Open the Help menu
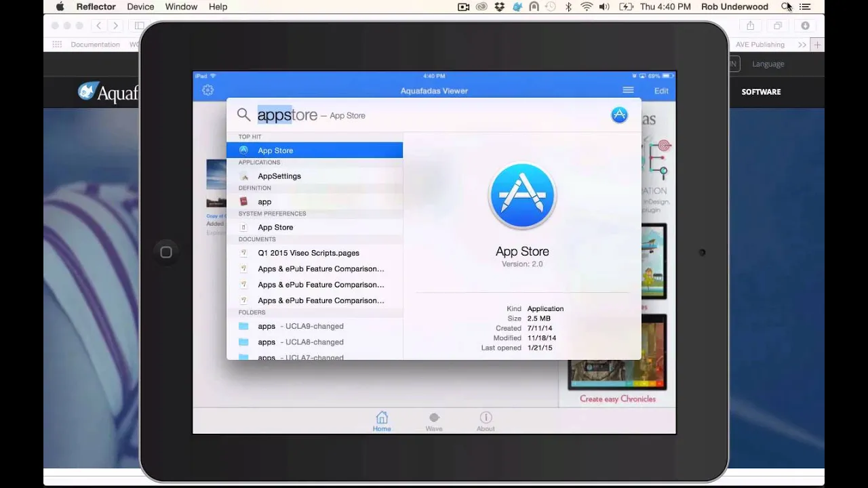Screen dimensions: 868x488 [218, 7]
